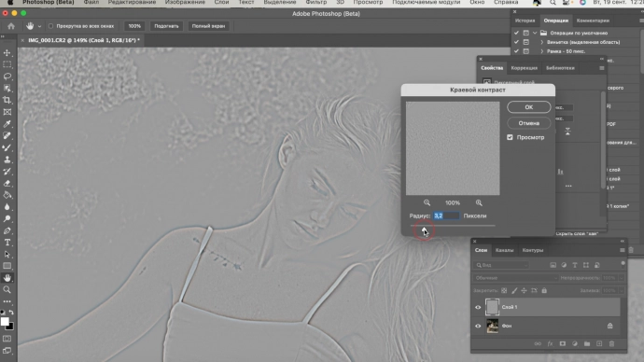Viewport: 644px width, 362px height.
Task: Filter layers by type T icon
Action: pos(575,265)
